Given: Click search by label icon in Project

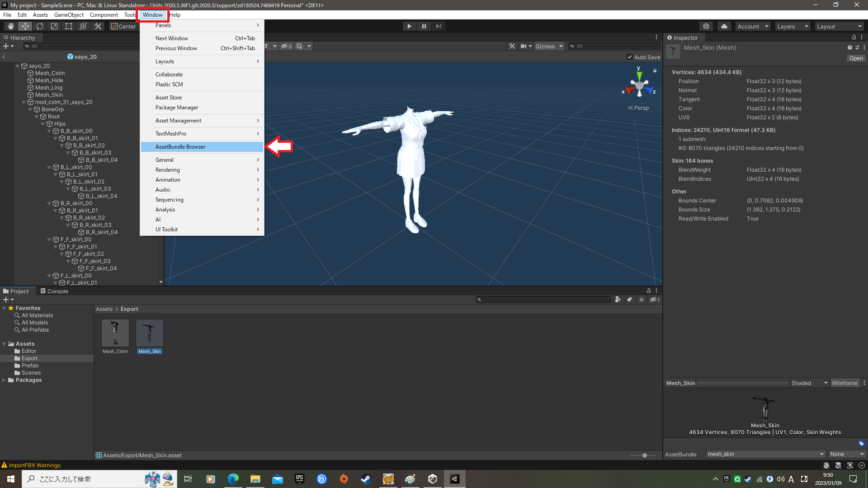Looking at the screenshot, I should 629,300.
